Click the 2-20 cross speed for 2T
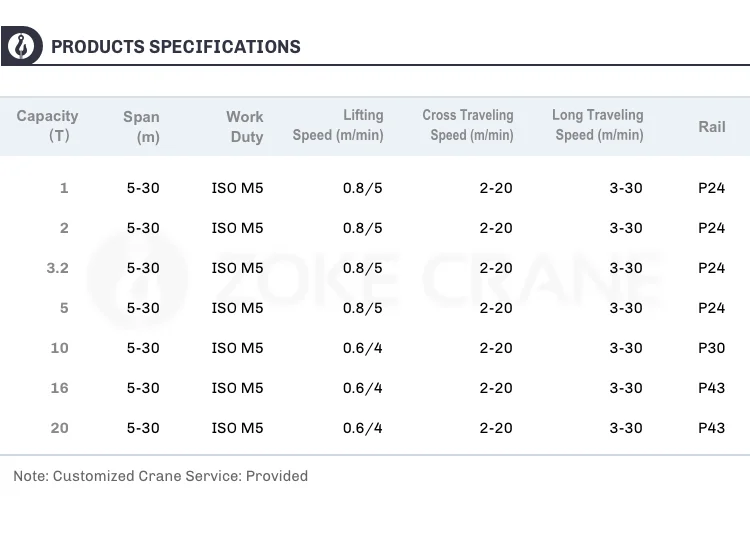 [x=496, y=228]
